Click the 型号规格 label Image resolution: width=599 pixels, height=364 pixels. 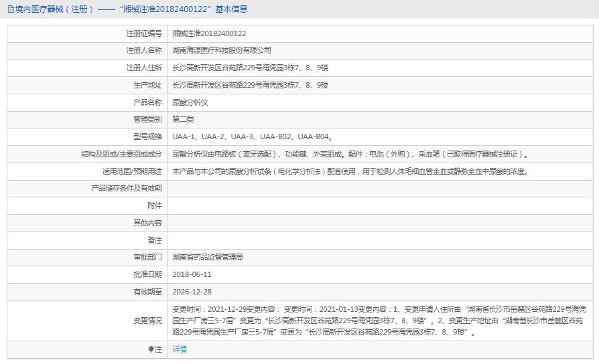[147, 136]
